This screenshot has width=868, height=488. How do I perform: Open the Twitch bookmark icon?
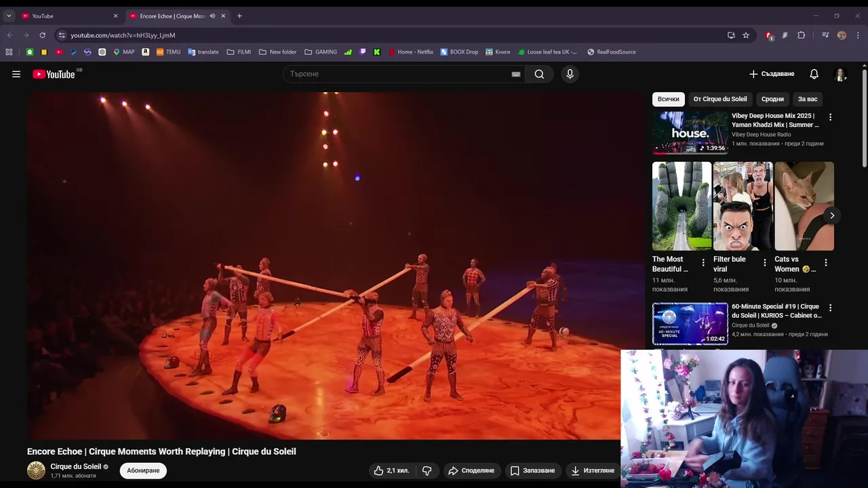pyautogui.click(x=363, y=52)
